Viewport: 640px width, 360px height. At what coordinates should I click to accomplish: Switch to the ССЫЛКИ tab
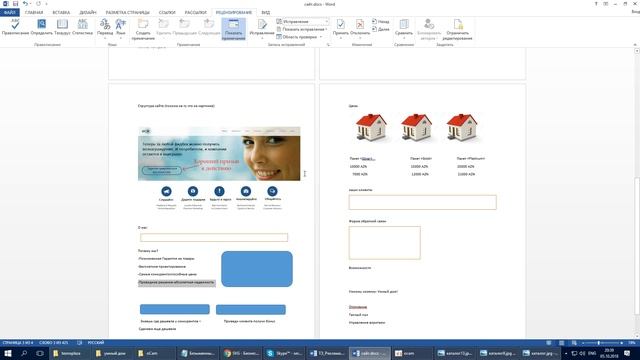click(x=167, y=13)
